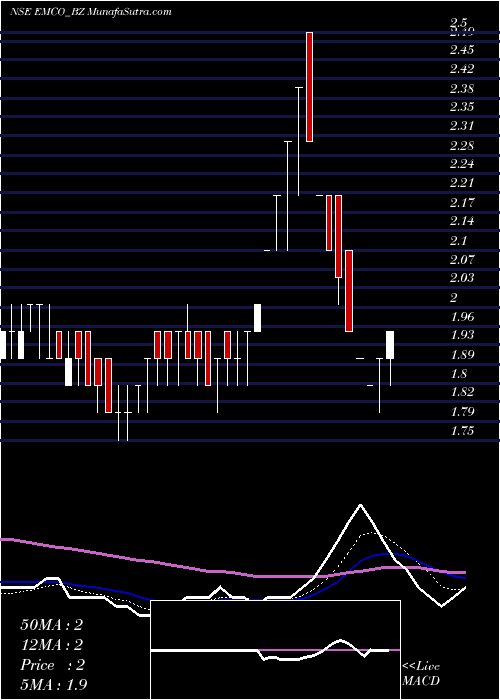Select the 2.31 price level label
The image size is (500, 700).
[x=462, y=126]
